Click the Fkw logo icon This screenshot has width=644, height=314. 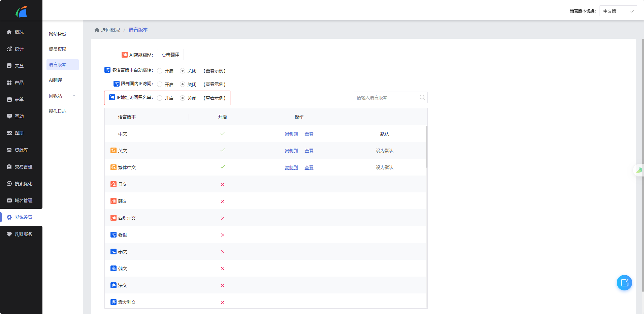point(21,12)
